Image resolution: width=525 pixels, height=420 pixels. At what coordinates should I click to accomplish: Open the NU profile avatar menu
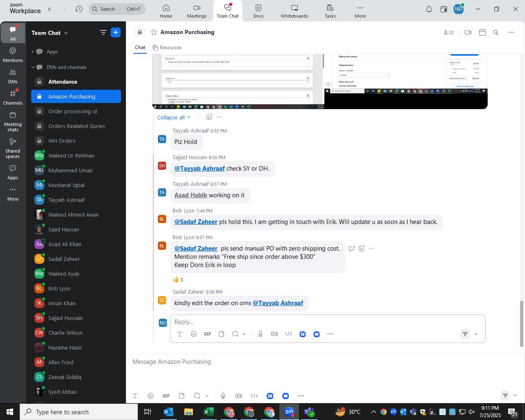pos(459,9)
